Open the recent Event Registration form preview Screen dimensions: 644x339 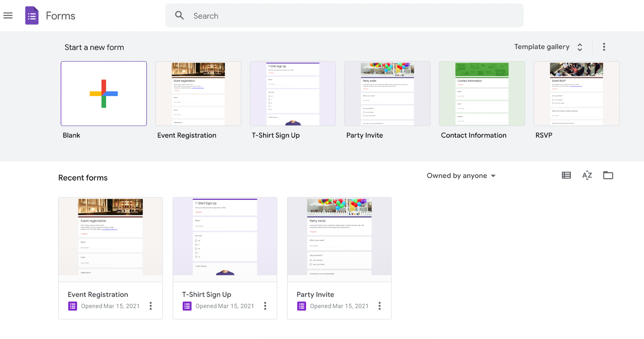[111, 240]
